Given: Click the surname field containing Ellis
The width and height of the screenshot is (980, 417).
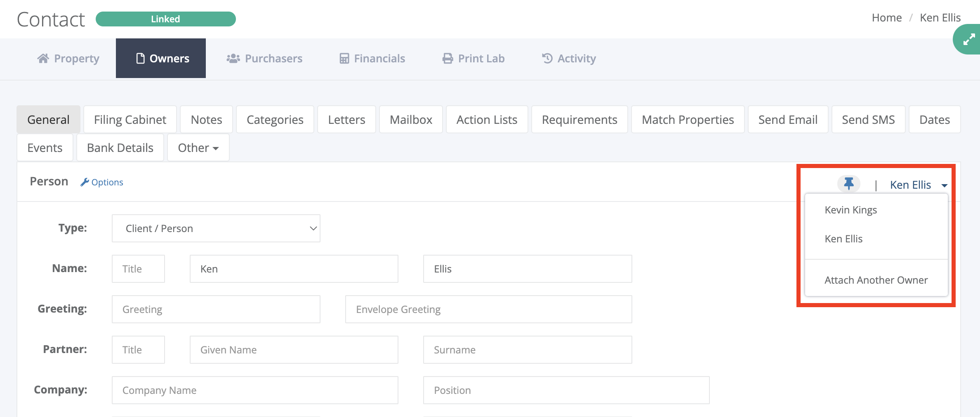Looking at the screenshot, I should [528, 269].
